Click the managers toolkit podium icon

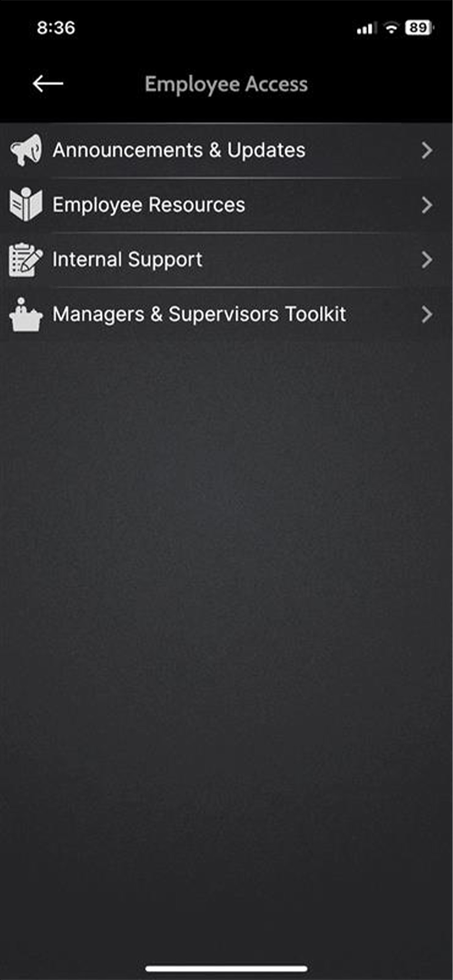[x=25, y=315]
